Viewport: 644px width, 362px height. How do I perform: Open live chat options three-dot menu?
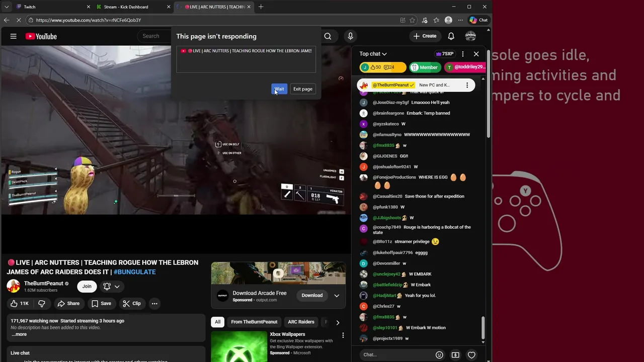463,54
